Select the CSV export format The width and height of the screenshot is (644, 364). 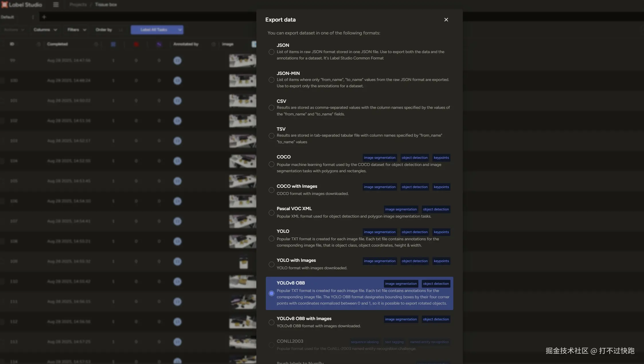click(x=271, y=108)
